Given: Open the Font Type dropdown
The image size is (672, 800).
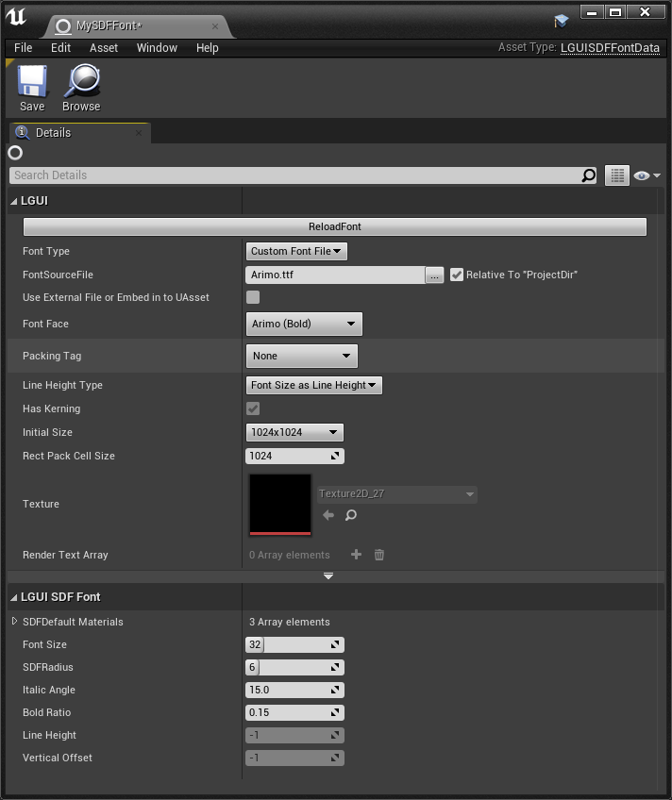Looking at the screenshot, I should click(296, 251).
